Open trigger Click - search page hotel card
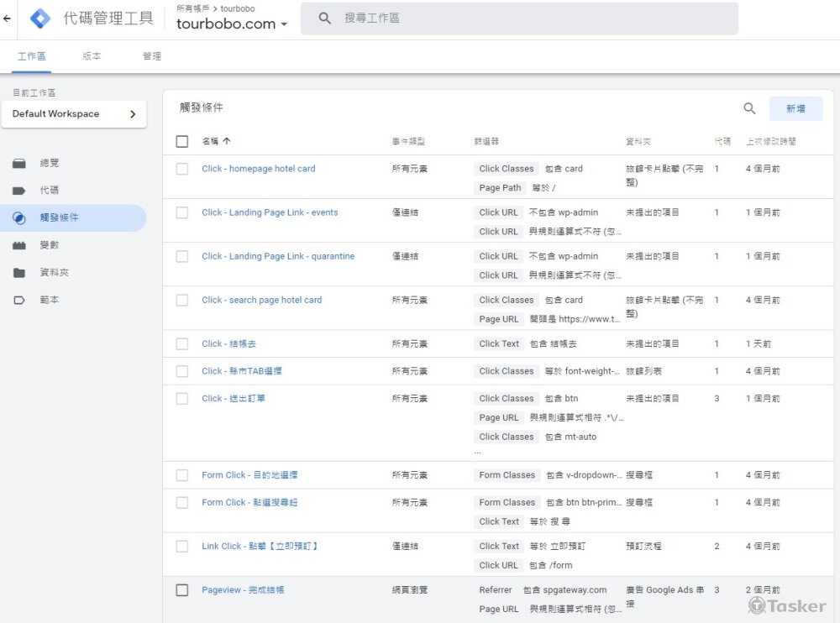The height and width of the screenshot is (623, 840). coord(261,300)
